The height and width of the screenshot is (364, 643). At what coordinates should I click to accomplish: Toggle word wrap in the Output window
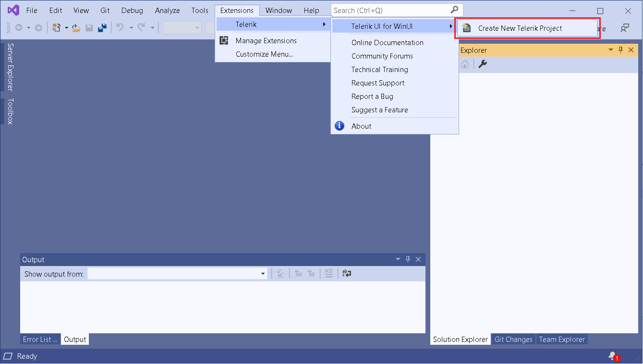click(x=346, y=273)
